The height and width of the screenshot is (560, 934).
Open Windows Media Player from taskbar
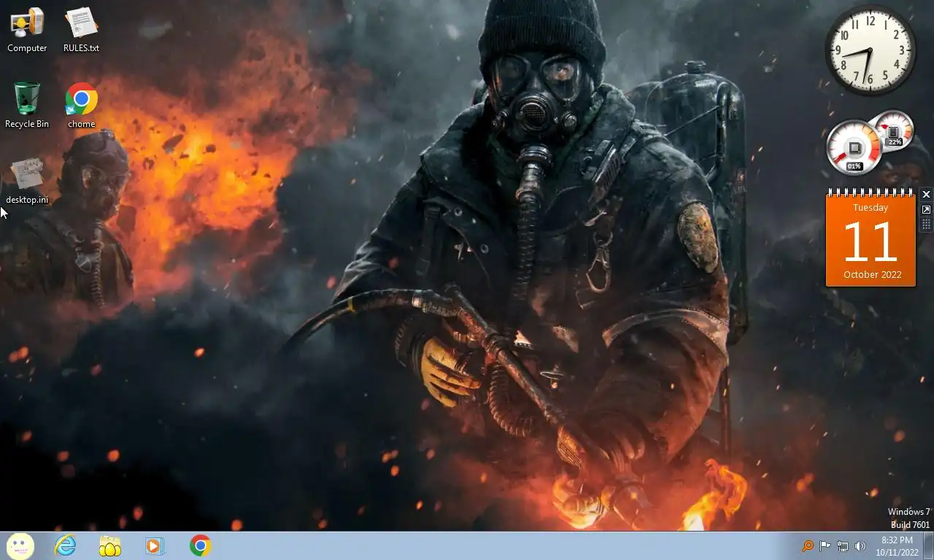tap(155, 545)
